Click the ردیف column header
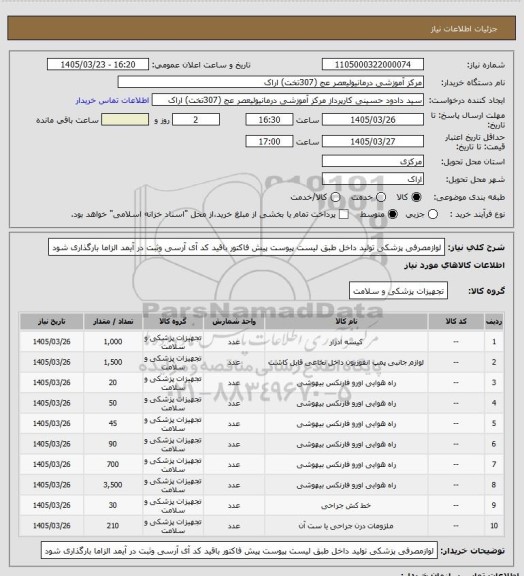 click(494, 321)
